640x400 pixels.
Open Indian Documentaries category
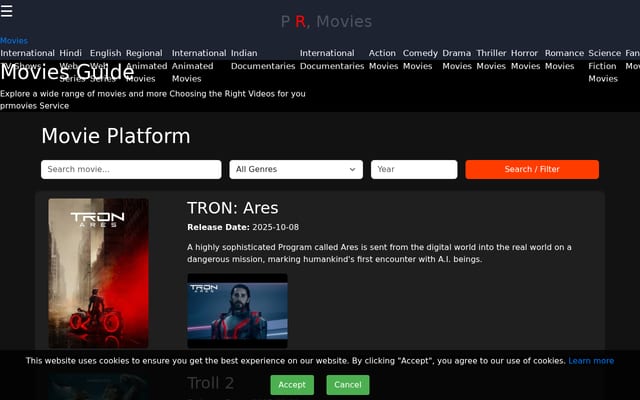click(263, 60)
